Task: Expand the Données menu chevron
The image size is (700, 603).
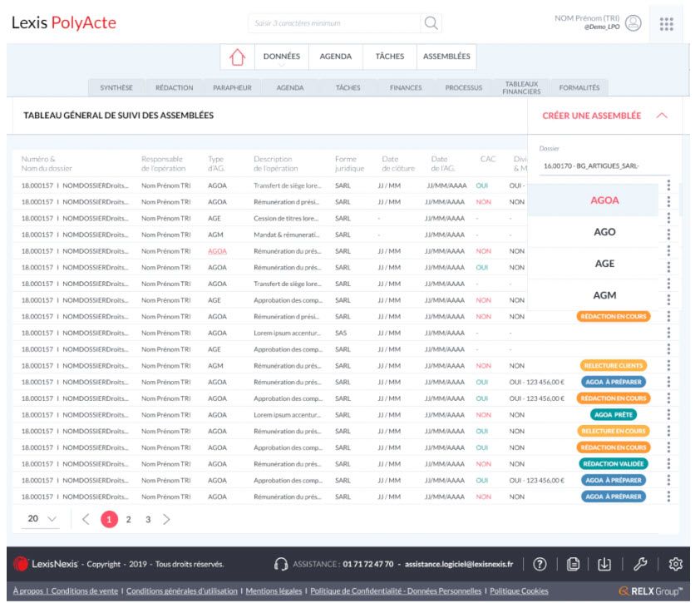Action: point(281,65)
